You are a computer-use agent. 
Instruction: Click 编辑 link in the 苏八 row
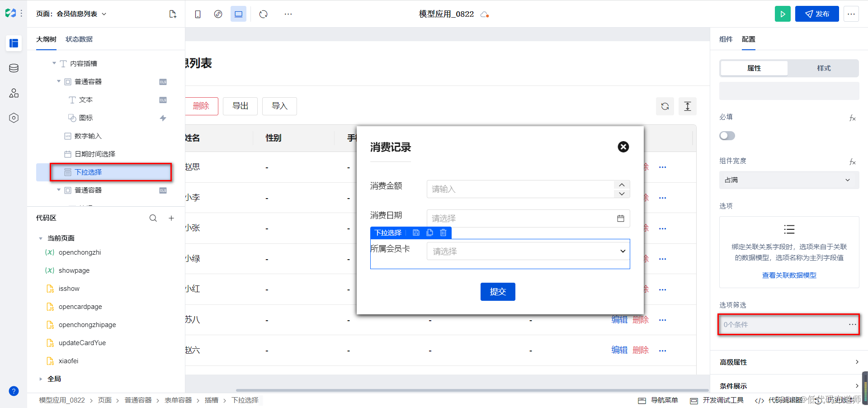619,320
